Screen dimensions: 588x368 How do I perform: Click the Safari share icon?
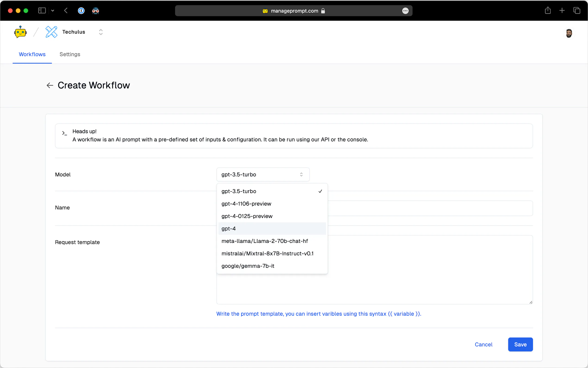click(x=547, y=10)
